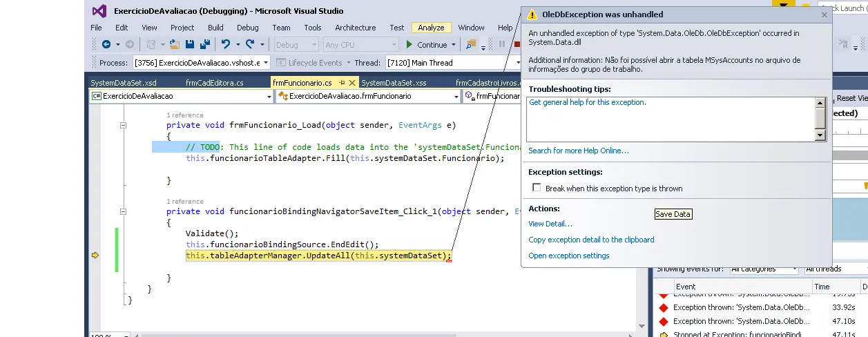Click Copy exception detail to the clipboard
Image resolution: width=868 pixels, height=337 pixels.
591,240
